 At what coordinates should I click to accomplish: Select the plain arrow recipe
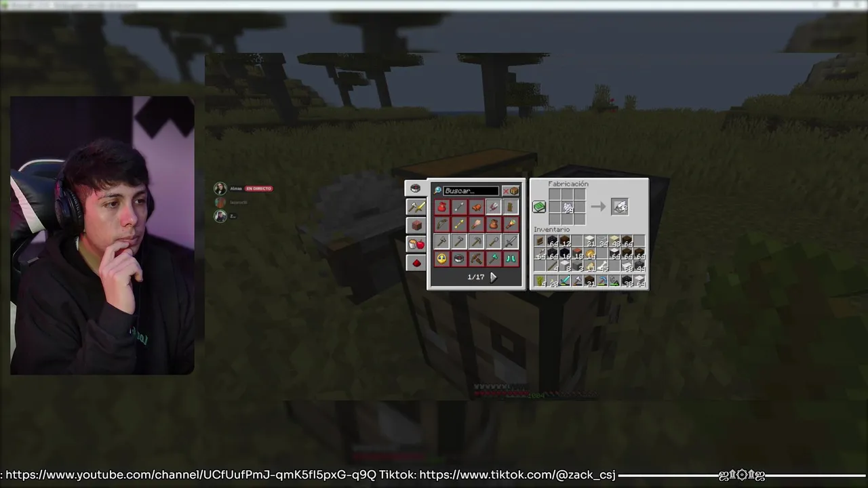click(459, 207)
